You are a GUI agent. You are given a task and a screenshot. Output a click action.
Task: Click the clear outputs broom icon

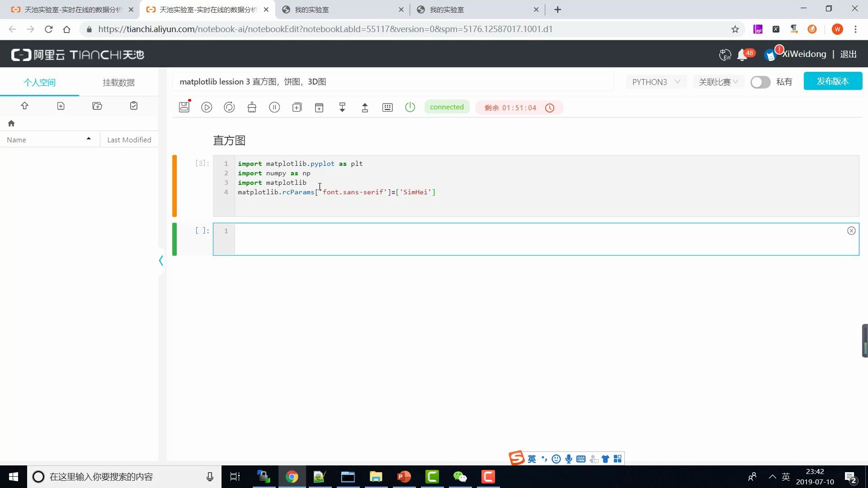tap(252, 107)
